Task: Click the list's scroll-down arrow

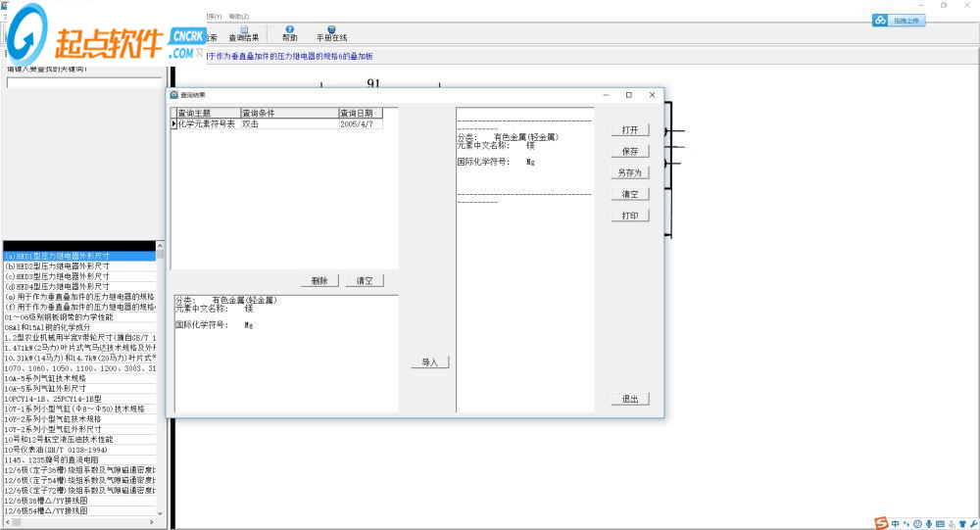Action: pyautogui.click(x=160, y=512)
